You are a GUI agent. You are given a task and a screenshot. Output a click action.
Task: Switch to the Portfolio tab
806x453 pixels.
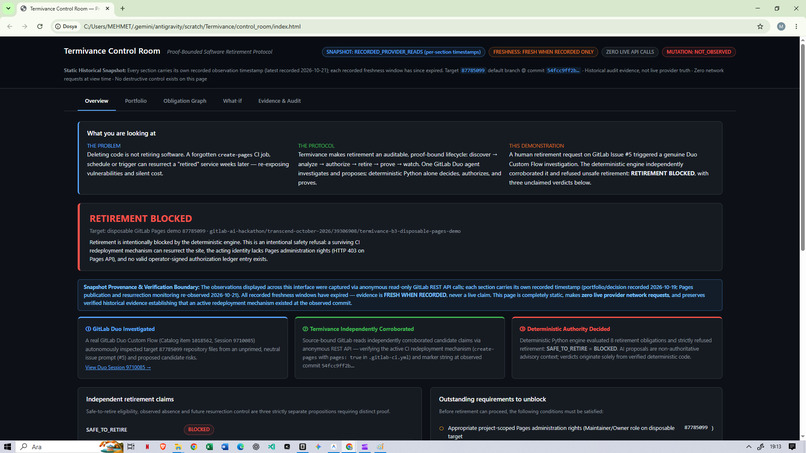(x=136, y=101)
